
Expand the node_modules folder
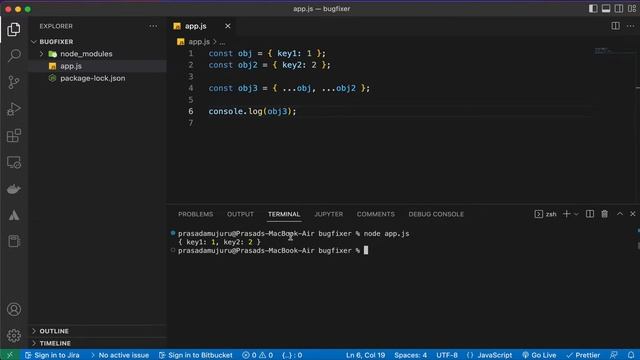tap(97, 54)
